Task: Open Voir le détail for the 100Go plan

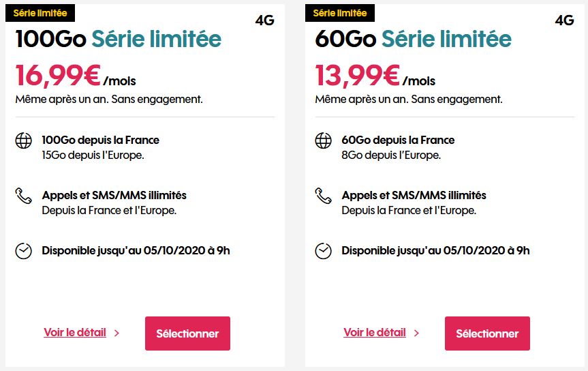Action: coord(75,333)
